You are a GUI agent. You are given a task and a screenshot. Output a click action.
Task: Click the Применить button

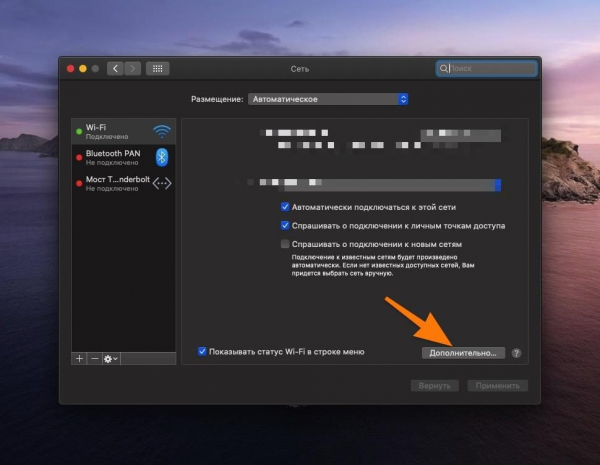497,385
